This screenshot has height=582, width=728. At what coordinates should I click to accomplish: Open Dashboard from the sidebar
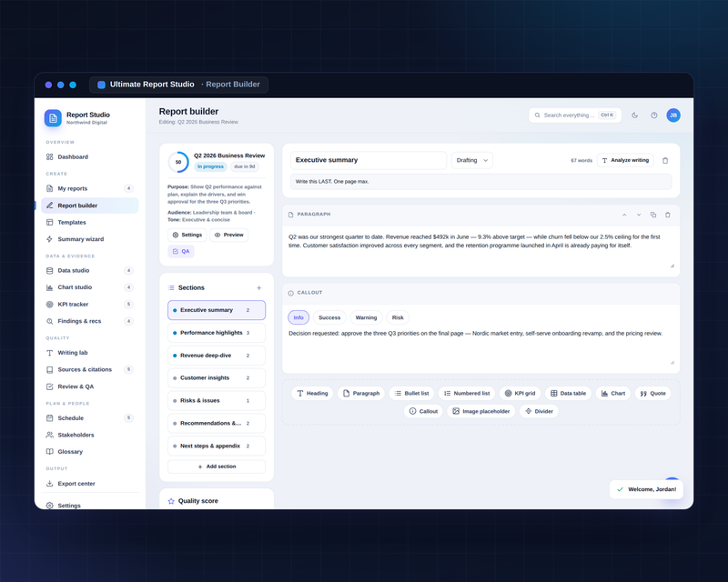click(x=89, y=157)
